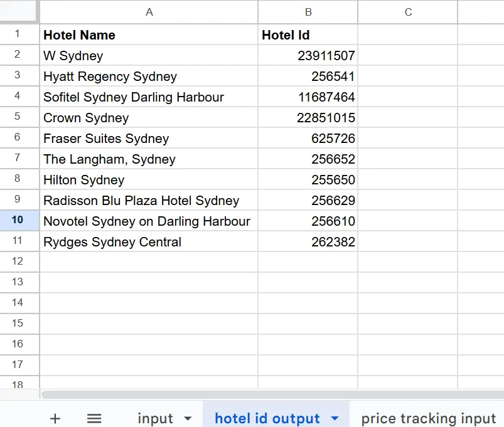Image resolution: width=504 pixels, height=427 pixels.
Task: Switch to the input sheet tab
Action: point(155,418)
